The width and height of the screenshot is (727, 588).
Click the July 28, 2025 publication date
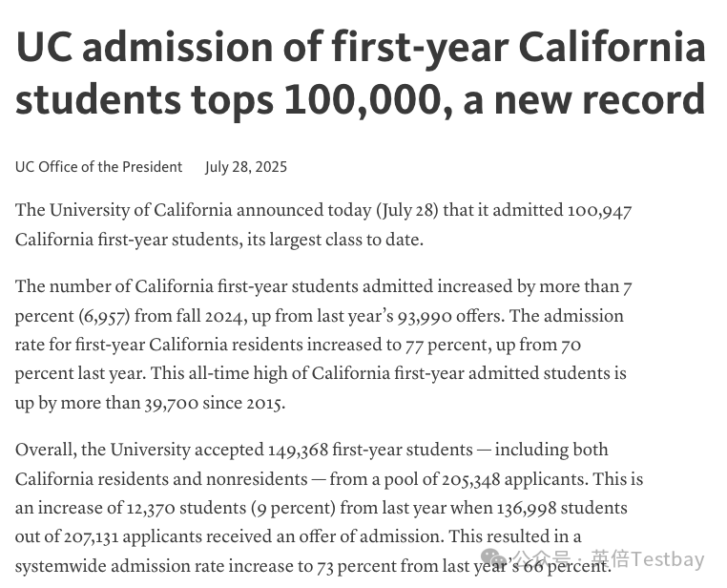(x=246, y=167)
